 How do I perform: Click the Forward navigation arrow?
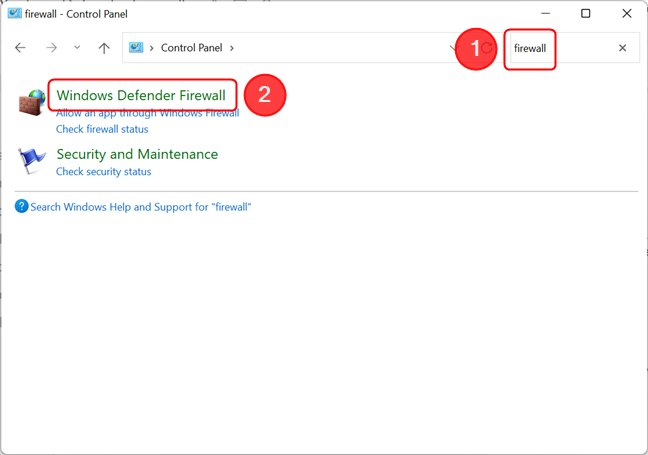click(x=51, y=48)
